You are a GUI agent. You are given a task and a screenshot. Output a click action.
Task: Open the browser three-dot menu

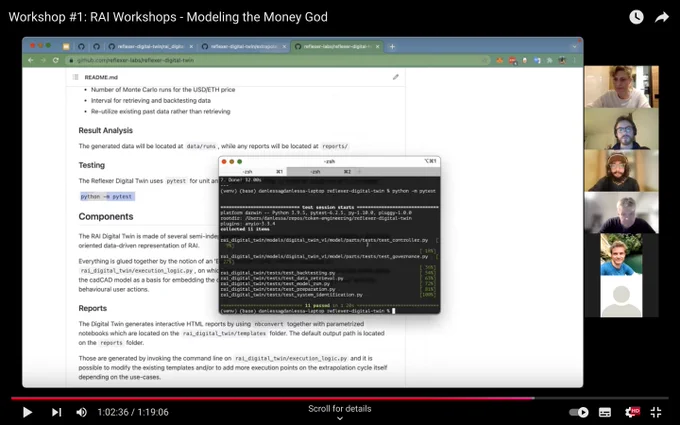pos(575,60)
